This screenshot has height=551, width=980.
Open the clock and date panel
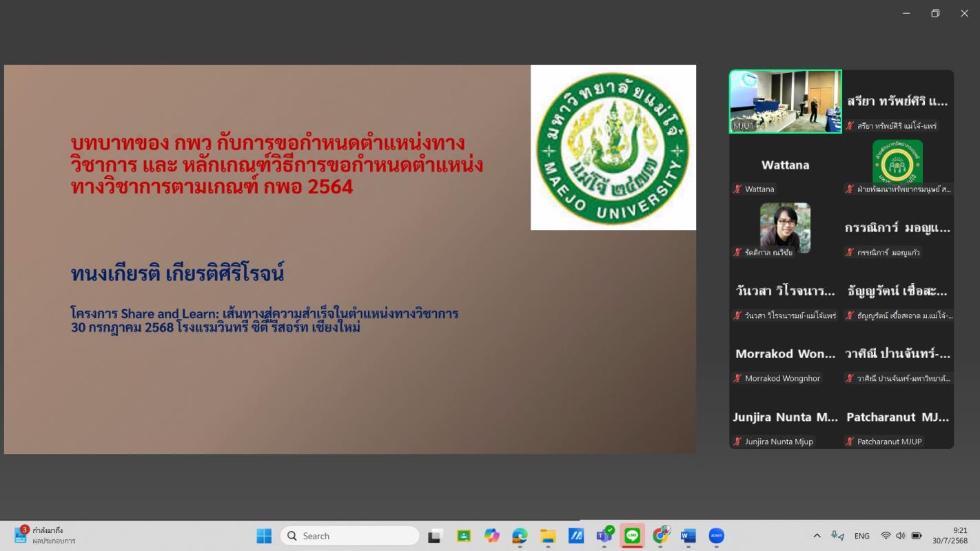pos(950,536)
